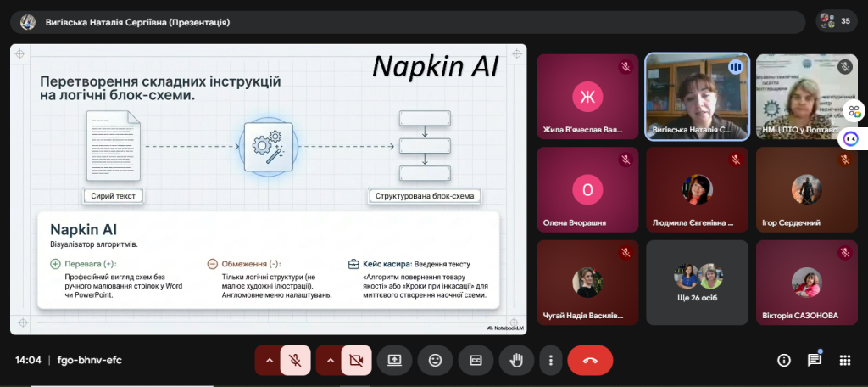Expand audio settings chevron beside microphone
868x387 pixels.
[270, 360]
